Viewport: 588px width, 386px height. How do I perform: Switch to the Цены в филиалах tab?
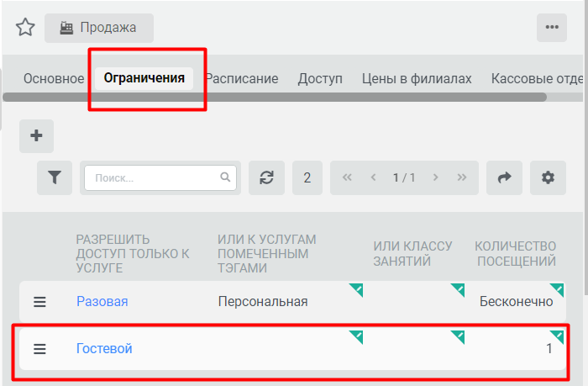[x=417, y=78]
